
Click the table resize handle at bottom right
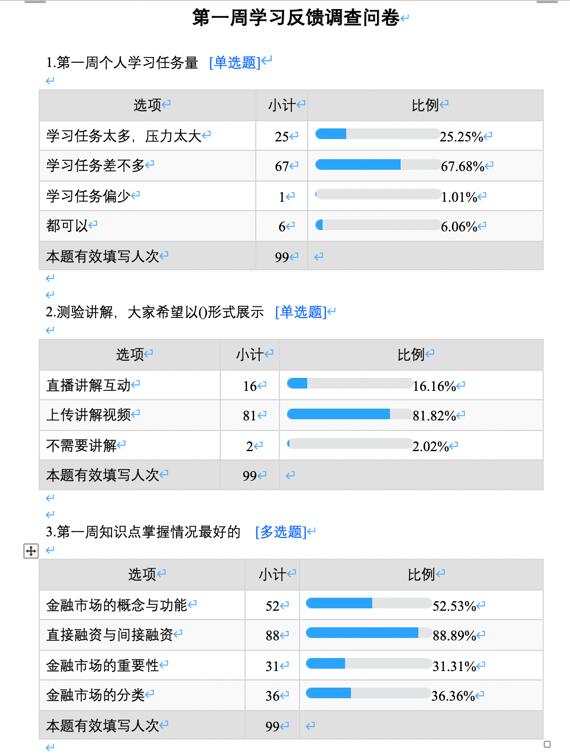click(x=547, y=744)
